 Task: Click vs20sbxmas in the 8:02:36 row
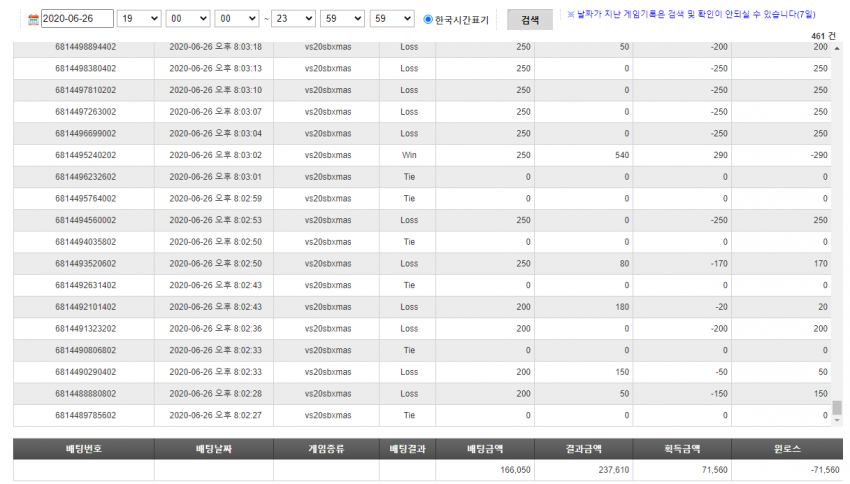point(328,329)
